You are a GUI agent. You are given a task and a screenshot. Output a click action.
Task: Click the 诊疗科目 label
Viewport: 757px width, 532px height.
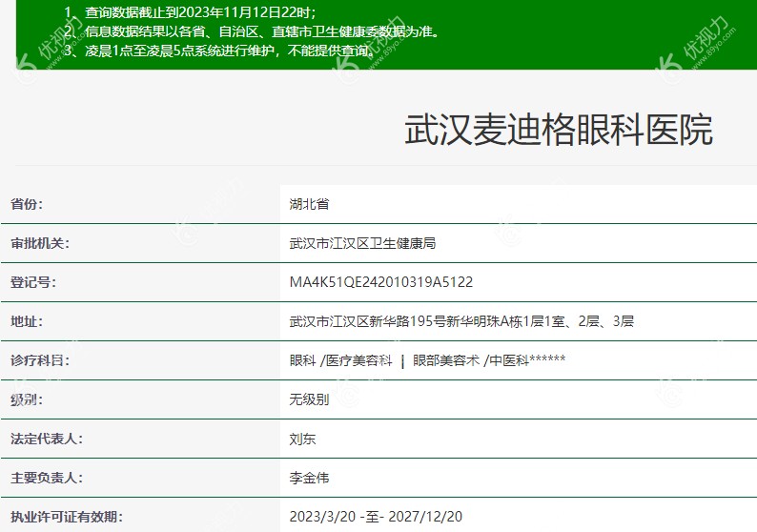(x=40, y=360)
